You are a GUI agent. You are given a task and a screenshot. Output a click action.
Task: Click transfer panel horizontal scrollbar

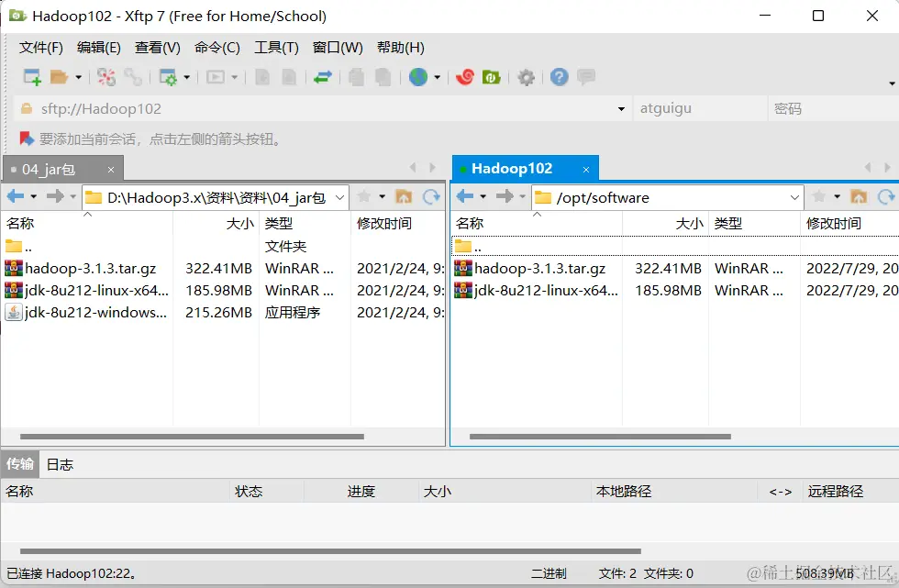(330, 551)
